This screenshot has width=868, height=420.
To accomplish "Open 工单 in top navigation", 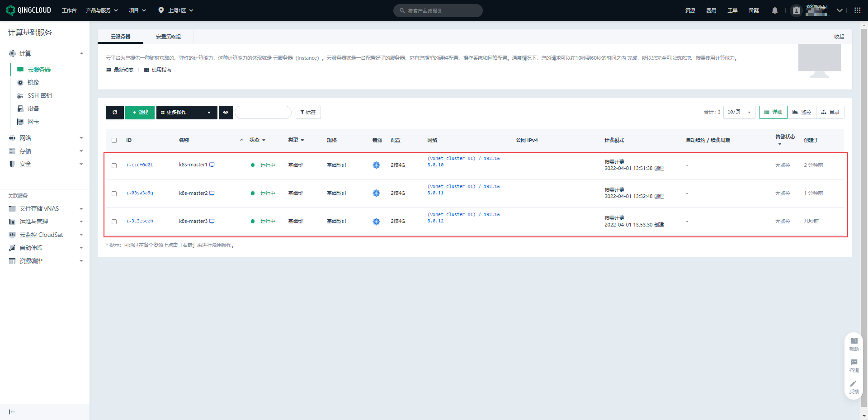I will [x=733, y=10].
